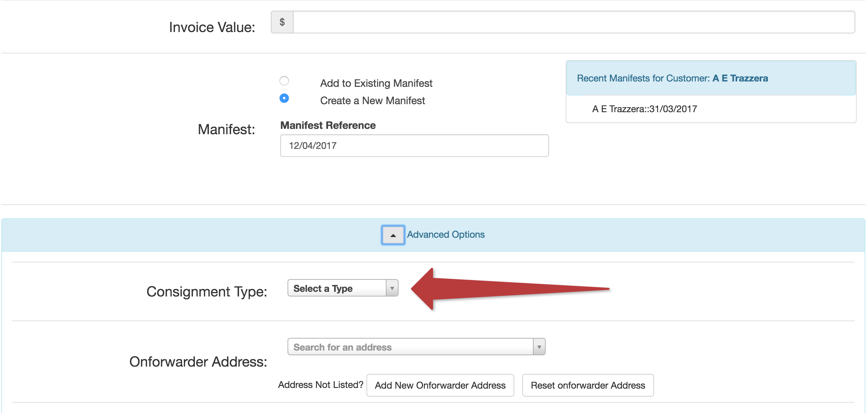Image resolution: width=868 pixels, height=413 pixels.
Task: Click the Manifest Reference text field
Action: click(414, 146)
